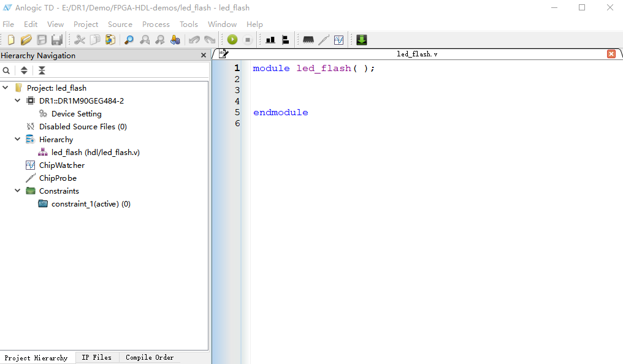
Task: Collapse the DR1::DR1M90GEG484-2 device node
Action: coord(18,100)
